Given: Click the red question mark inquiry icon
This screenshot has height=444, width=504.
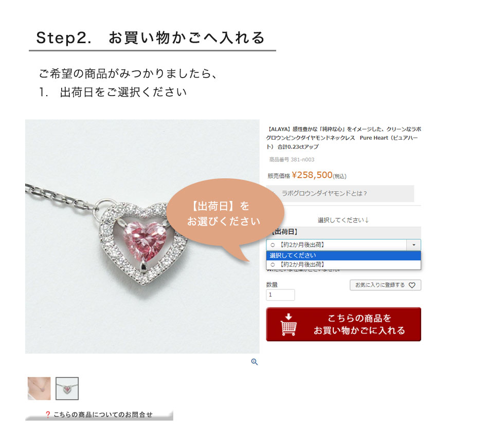Looking at the screenshot, I should coord(48,414).
